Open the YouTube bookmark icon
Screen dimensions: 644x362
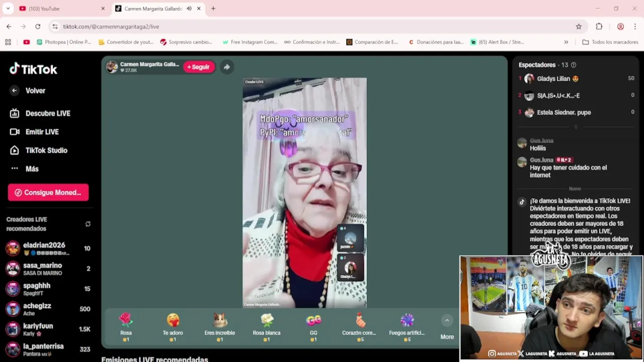point(26,42)
